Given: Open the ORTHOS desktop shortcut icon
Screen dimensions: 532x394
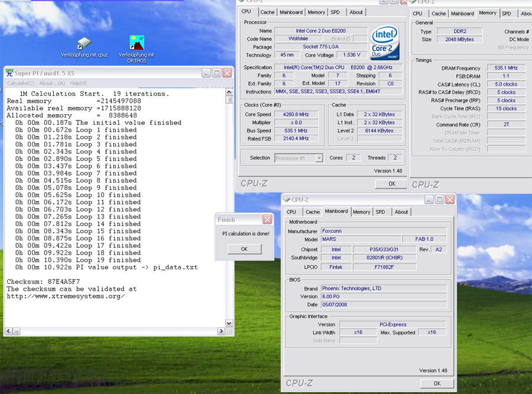Looking at the screenshot, I should 137,43.
